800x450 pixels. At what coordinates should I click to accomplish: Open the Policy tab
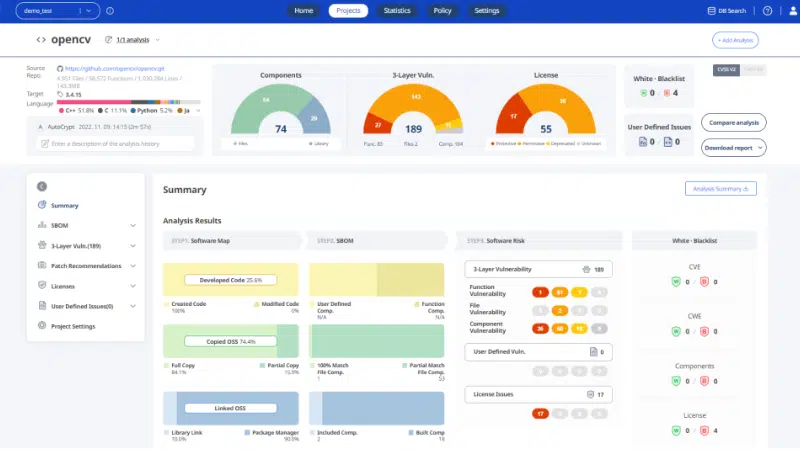click(442, 11)
